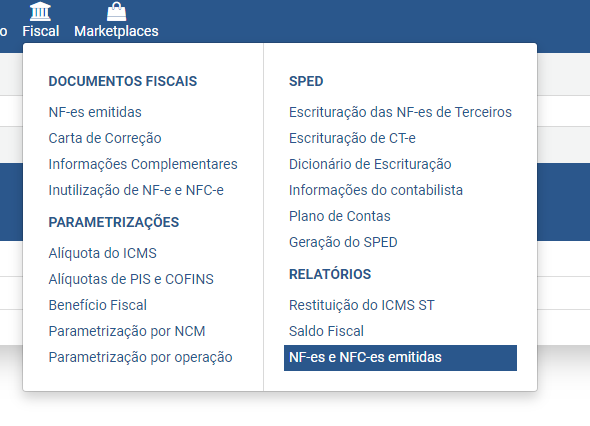Open Dicionário de Escrituração
The width and height of the screenshot is (590, 426).
[x=370, y=164]
